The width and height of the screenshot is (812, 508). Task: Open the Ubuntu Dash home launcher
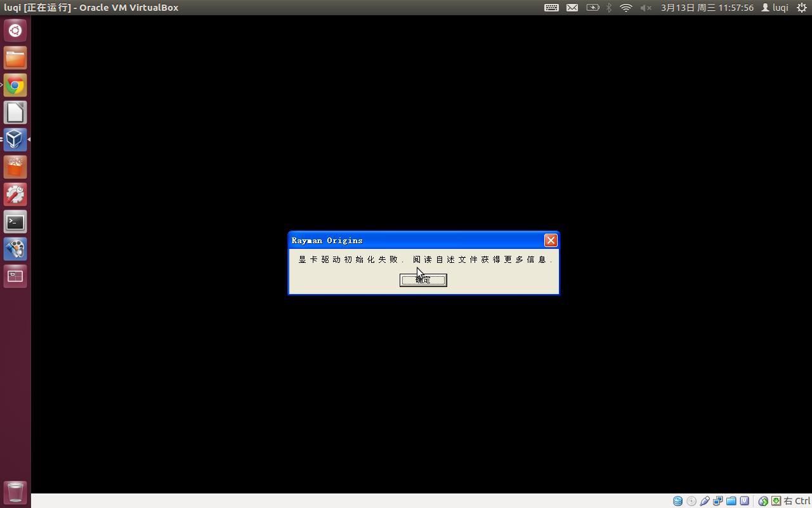point(15,30)
